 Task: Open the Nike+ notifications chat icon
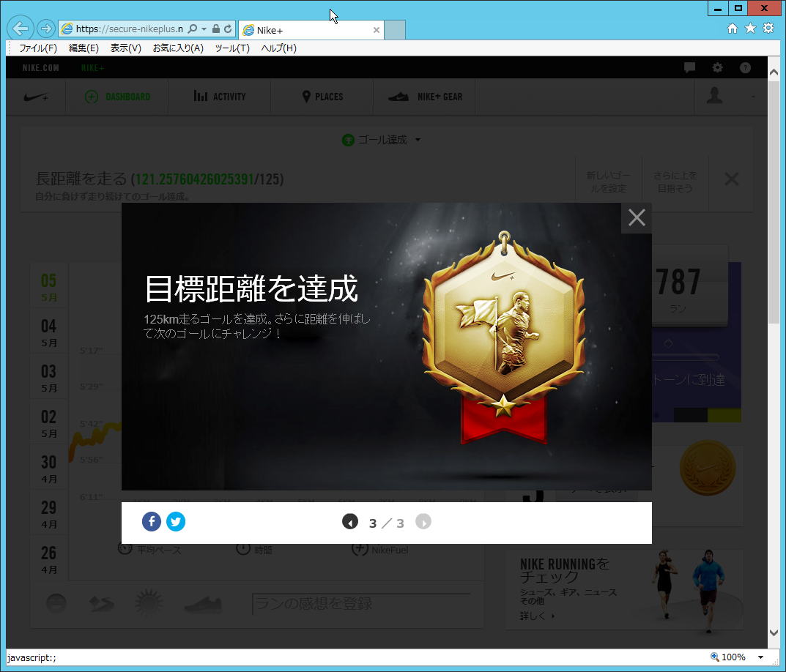[x=690, y=67]
